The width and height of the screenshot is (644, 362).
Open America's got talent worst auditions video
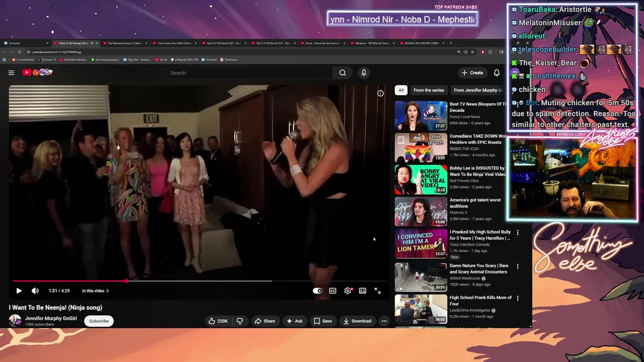click(475, 203)
